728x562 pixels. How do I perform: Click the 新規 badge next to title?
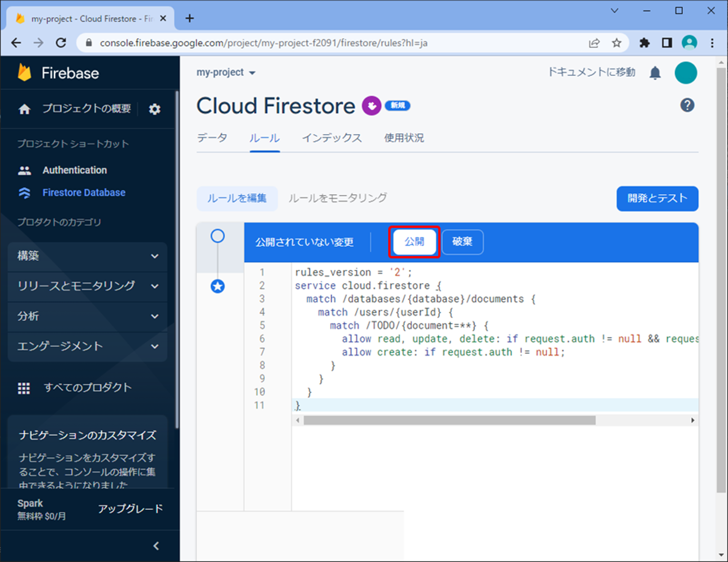398,106
